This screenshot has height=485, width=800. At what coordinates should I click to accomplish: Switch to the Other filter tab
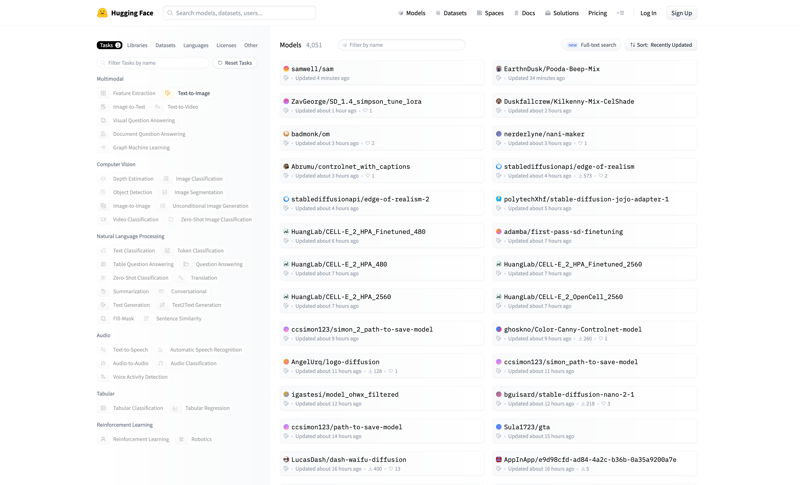pos(251,45)
